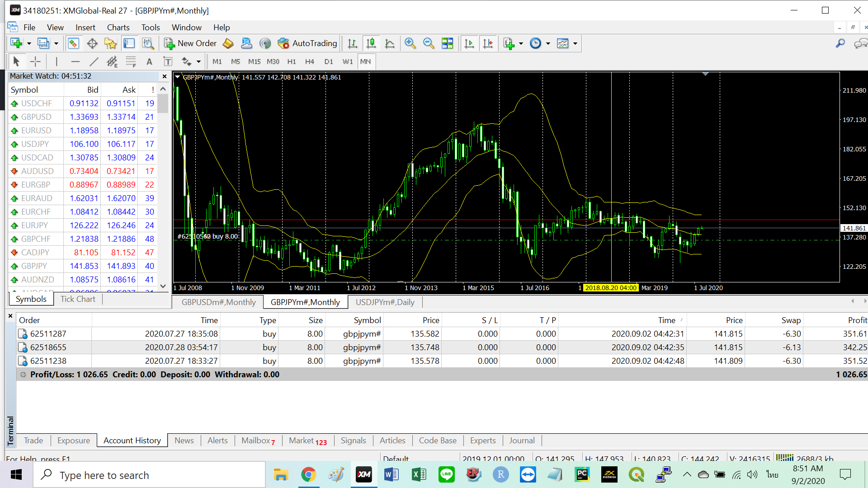The height and width of the screenshot is (488, 868).
Task: Open the Charts menu
Action: tap(118, 28)
